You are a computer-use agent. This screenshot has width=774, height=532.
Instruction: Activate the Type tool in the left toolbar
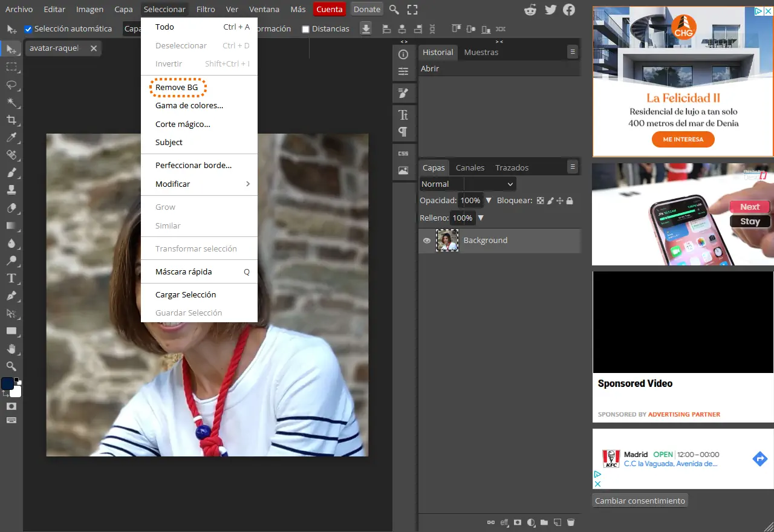coord(11,278)
